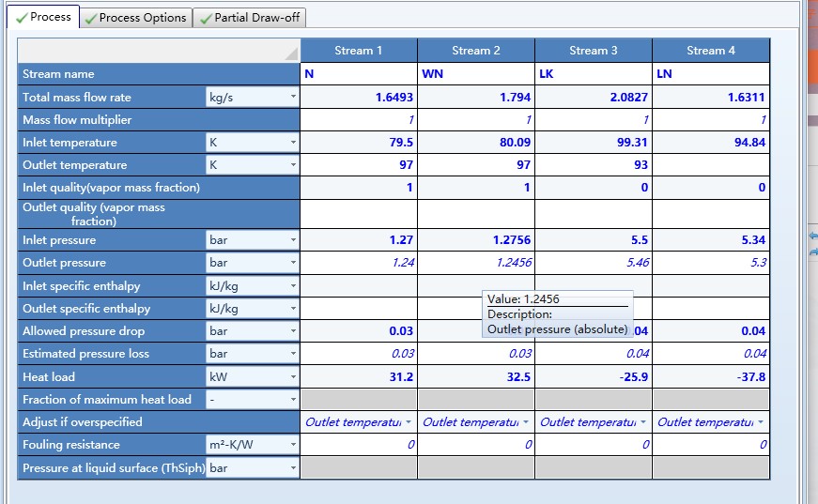Select the Process tab

tap(42, 17)
